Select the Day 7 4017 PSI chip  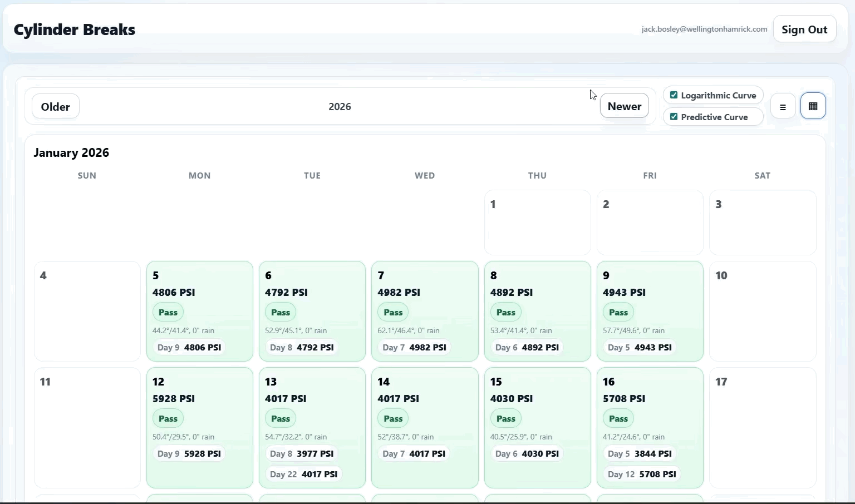(x=414, y=453)
